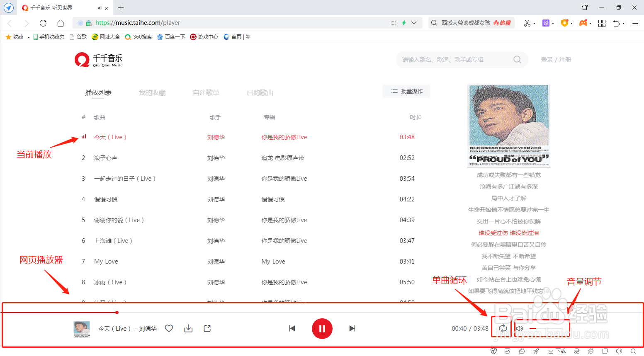The height and width of the screenshot is (356, 644).
Task: Expand the address bar dropdown chevron
Action: coord(414,23)
